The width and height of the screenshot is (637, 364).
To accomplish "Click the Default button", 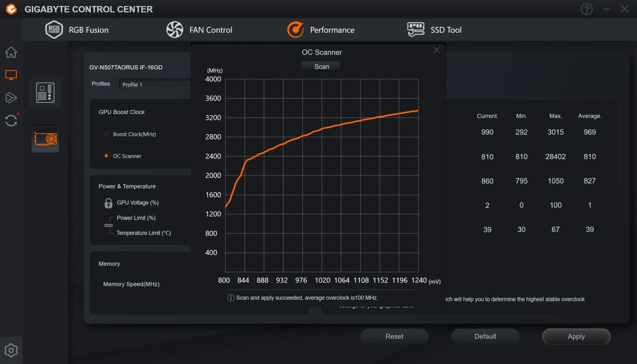I will [x=485, y=336].
